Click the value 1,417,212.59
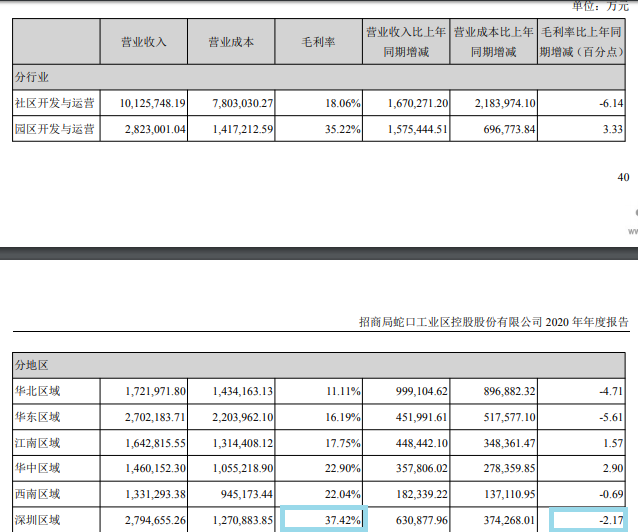Image resolution: width=638 pixels, height=532 pixels. pos(243,129)
